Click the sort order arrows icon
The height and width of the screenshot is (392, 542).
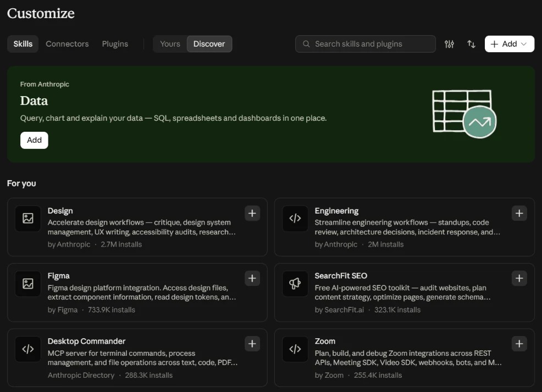[471, 44]
